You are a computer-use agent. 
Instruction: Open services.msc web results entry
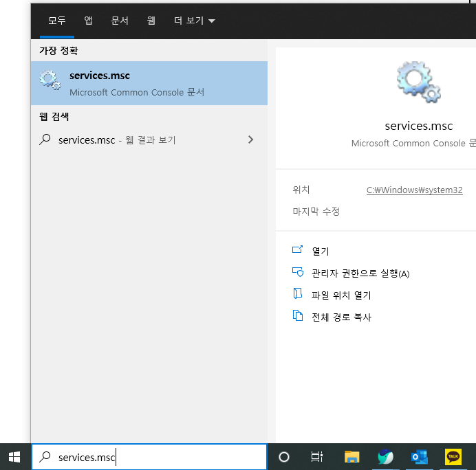coord(149,139)
